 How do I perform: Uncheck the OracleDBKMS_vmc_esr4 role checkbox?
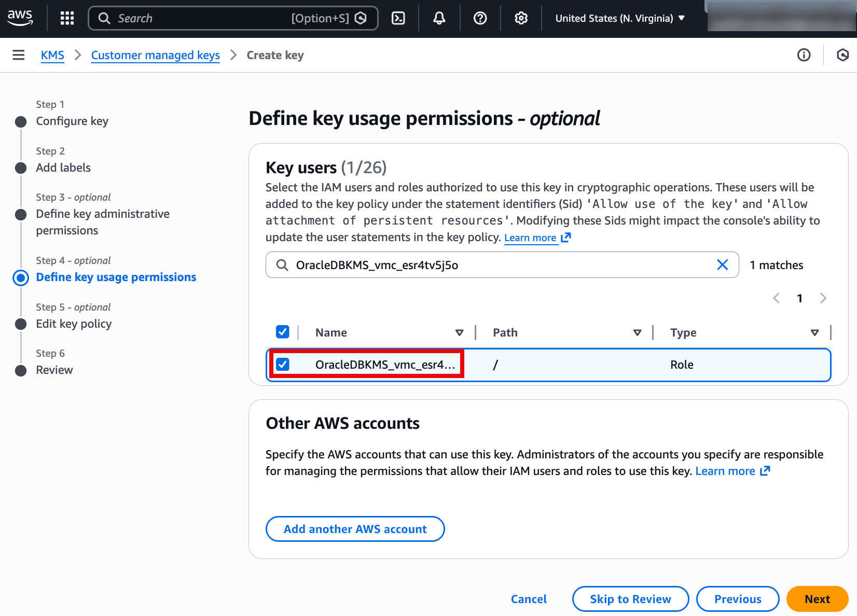click(x=283, y=365)
